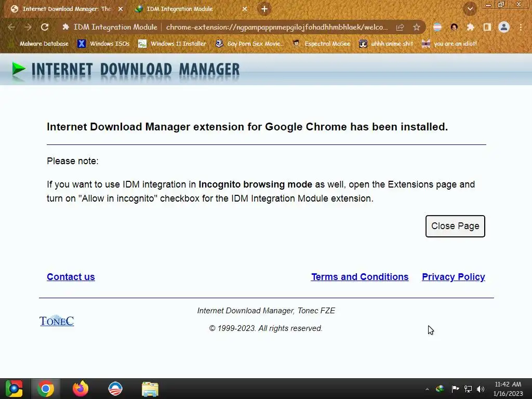This screenshot has height=399, width=532.
Task: Reload the current page
Action: pos(45,27)
